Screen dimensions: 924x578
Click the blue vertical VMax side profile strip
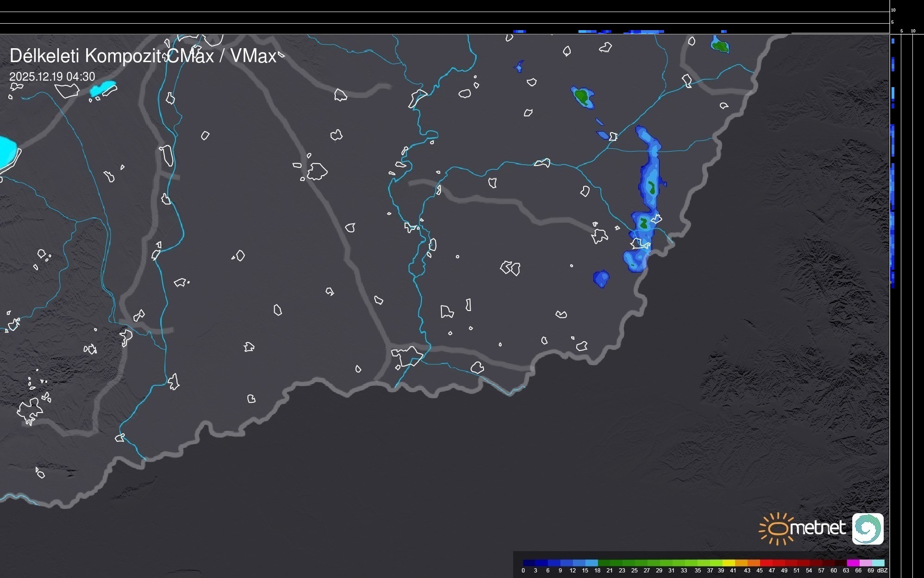893,185
